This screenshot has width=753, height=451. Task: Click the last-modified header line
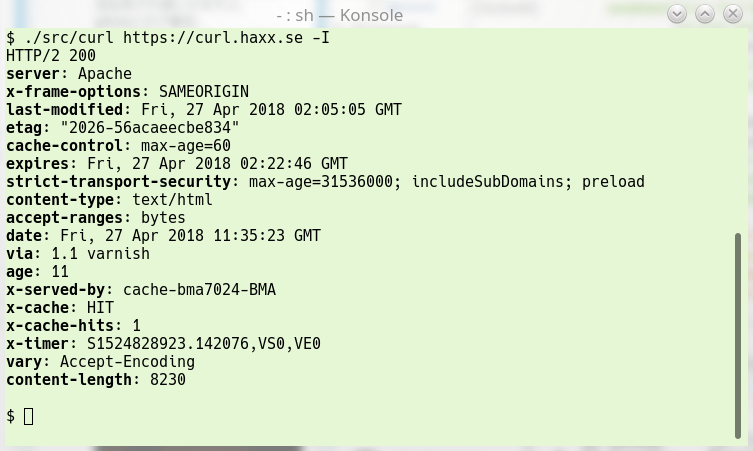[204, 110]
